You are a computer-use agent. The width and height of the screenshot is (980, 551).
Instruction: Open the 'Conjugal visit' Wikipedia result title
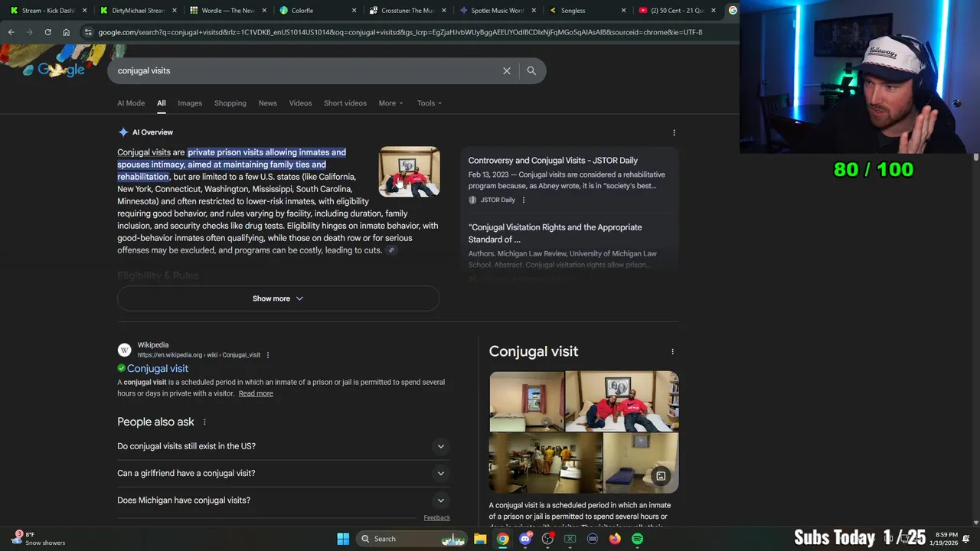point(158,369)
